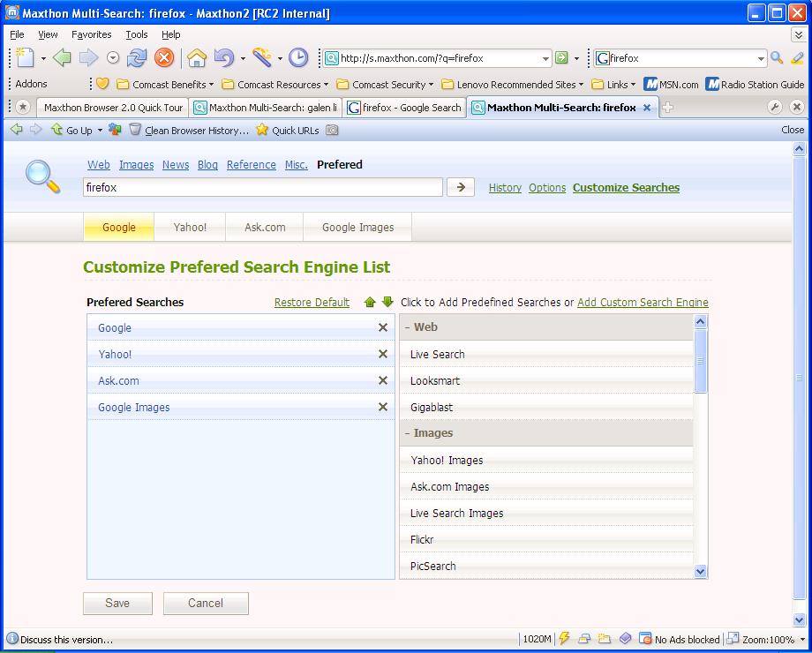812x653 pixels.
Task: Remove Google from Prefered Searches
Action: pyautogui.click(x=383, y=327)
